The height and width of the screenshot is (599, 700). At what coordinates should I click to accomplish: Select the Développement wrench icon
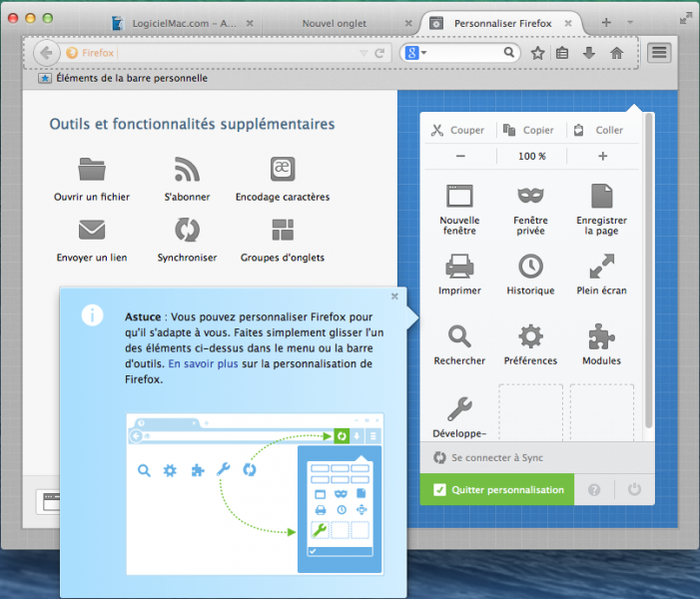click(x=459, y=409)
